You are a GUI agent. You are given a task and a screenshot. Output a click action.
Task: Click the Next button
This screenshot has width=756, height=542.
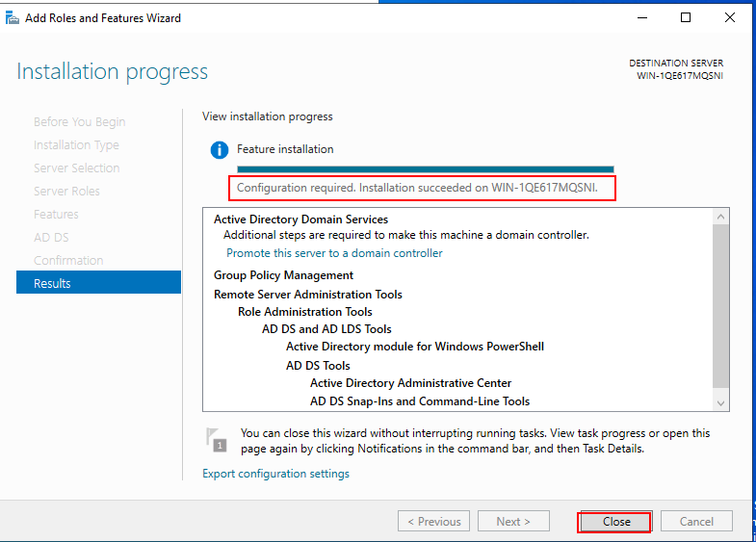point(513,521)
